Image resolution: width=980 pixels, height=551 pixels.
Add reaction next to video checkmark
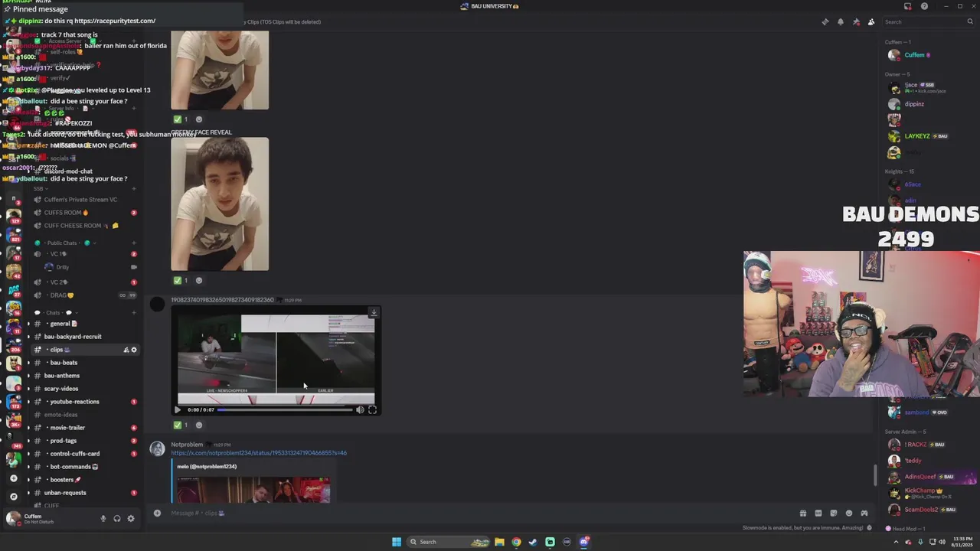click(x=199, y=425)
